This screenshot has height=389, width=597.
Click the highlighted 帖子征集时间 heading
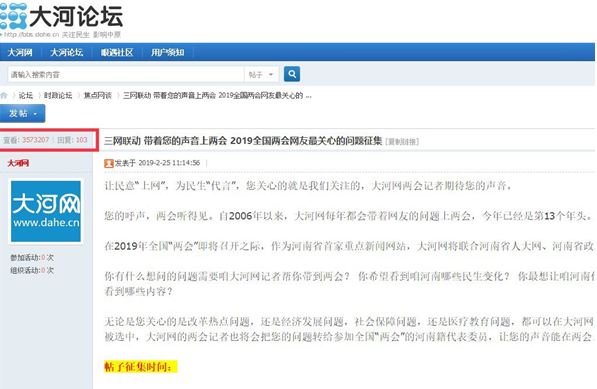(x=140, y=367)
